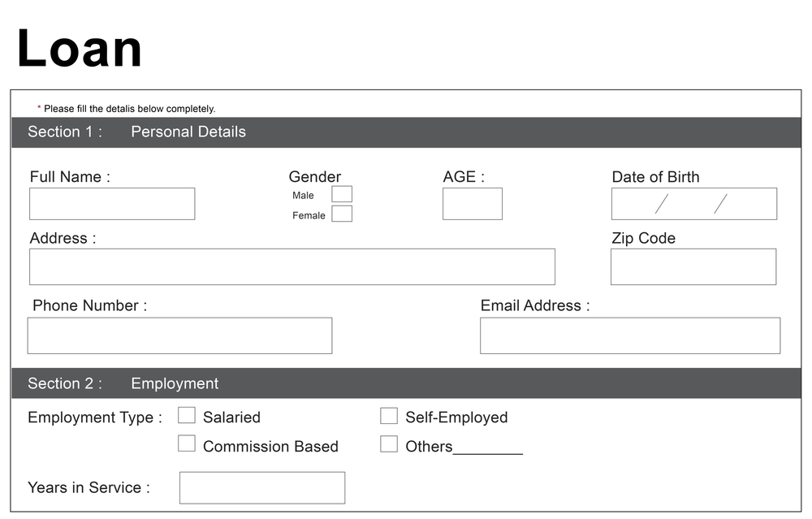Click the Others blank underline field
This screenshot has width=812, height=519.
point(488,450)
